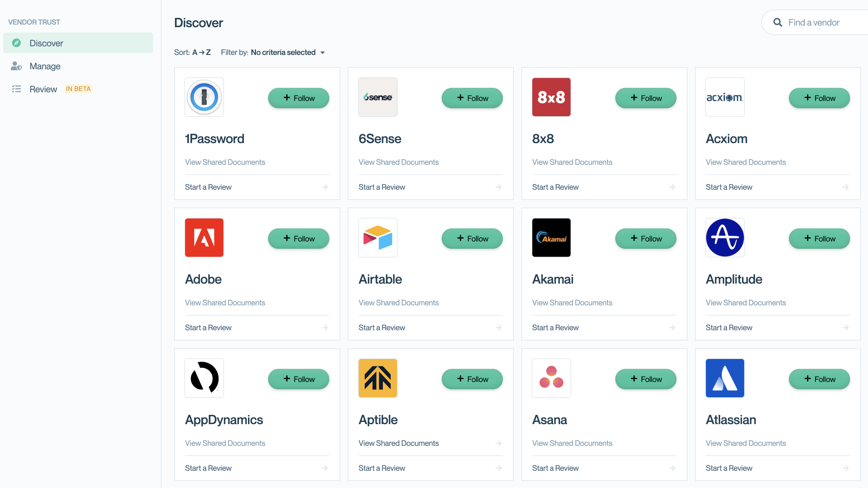Click arrow next to Amplitude Start a Review
The height and width of the screenshot is (488, 868).
(x=845, y=327)
